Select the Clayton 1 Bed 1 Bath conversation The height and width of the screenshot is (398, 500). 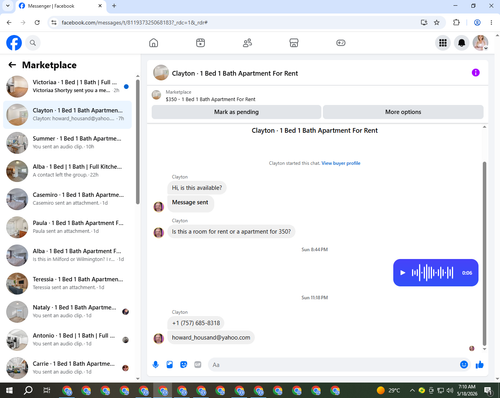point(67,114)
